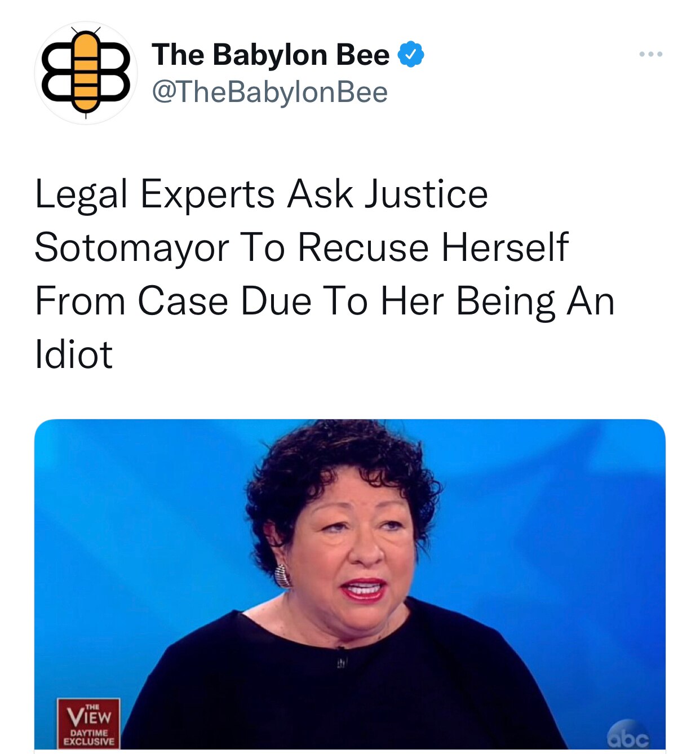This screenshot has height=754, width=700.
Task: Click the word 'Idiot' in the tweet
Action: click(74, 354)
